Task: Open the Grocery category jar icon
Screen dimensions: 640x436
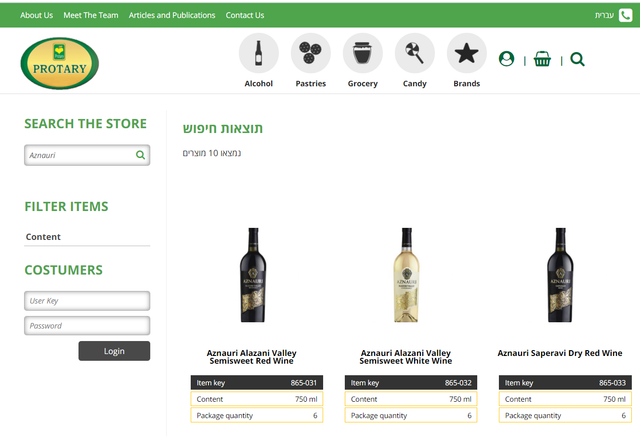Action: [x=362, y=53]
